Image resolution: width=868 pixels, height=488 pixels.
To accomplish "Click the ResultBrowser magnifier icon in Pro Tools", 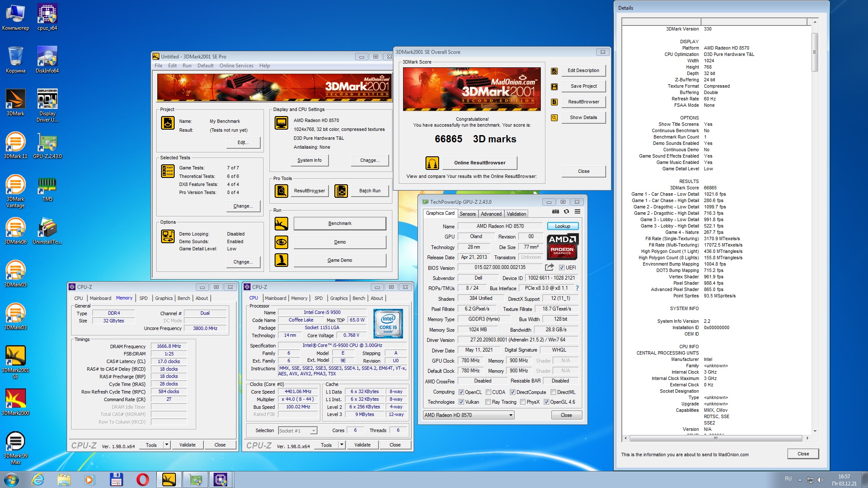I will pyautogui.click(x=281, y=191).
